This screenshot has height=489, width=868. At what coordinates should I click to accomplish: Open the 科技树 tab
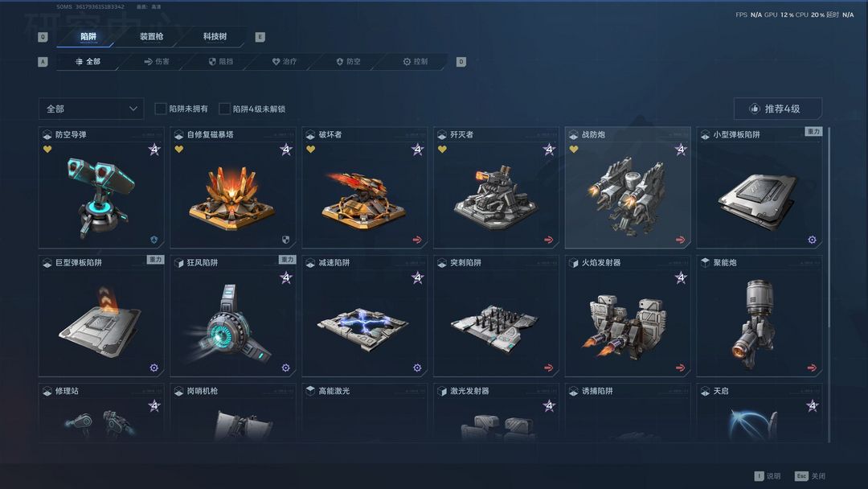coord(215,36)
